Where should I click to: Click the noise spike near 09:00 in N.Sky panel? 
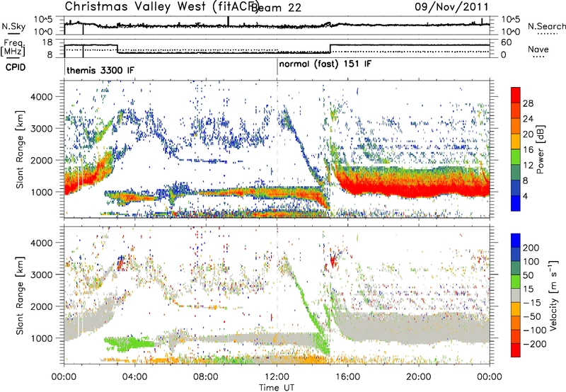(228, 21)
